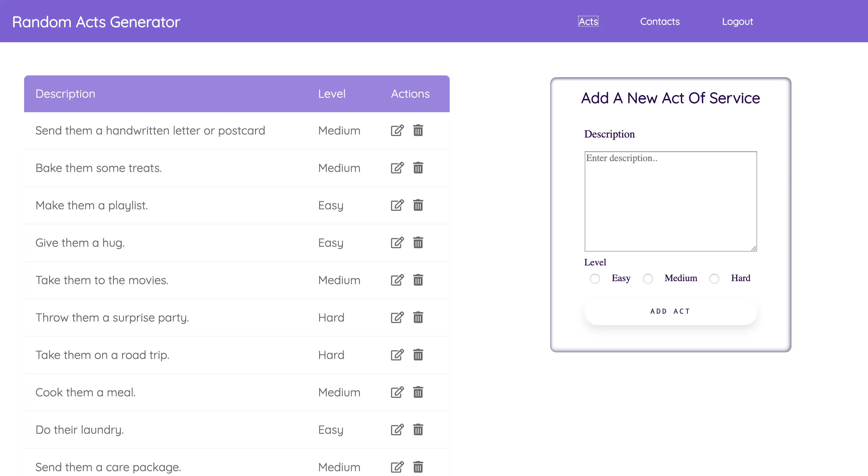Click the 'Bake them some treats.' description
Image resolution: width=868 pixels, height=476 pixels.
click(x=99, y=168)
